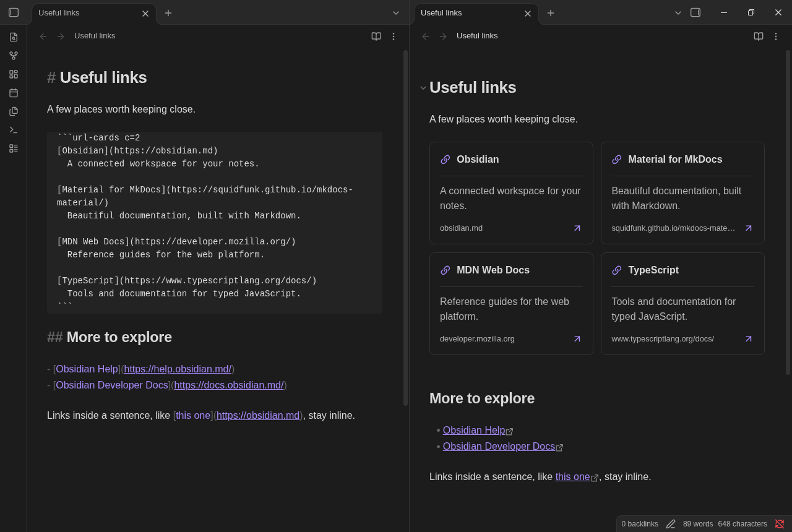792x532 pixels.
Task: Close the left pane Useful links tab
Action: coord(145,14)
